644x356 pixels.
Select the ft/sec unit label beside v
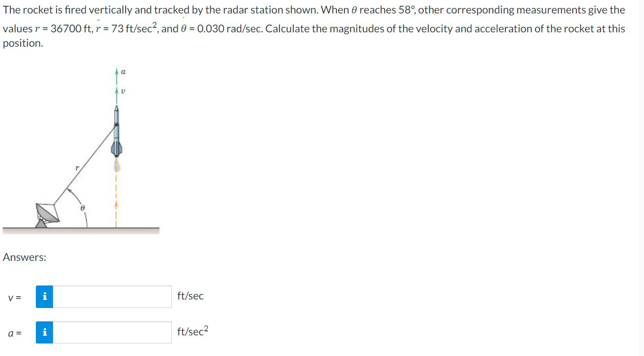[191, 296]
